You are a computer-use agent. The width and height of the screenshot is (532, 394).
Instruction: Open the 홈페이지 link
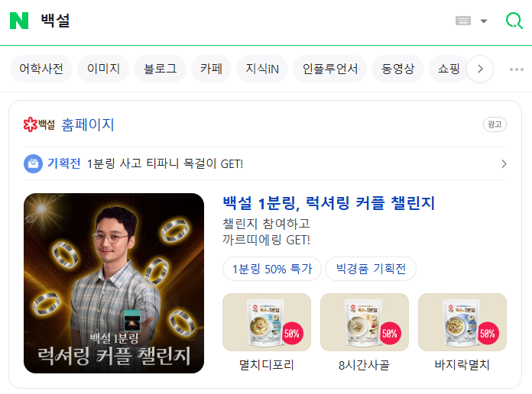88,124
